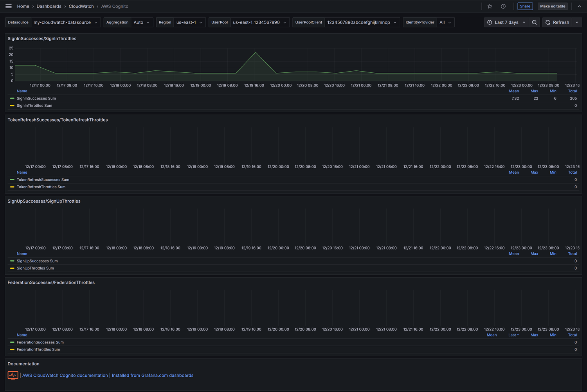Open SignInSuccesses/SignInThrottles panel title menu

(x=42, y=39)
